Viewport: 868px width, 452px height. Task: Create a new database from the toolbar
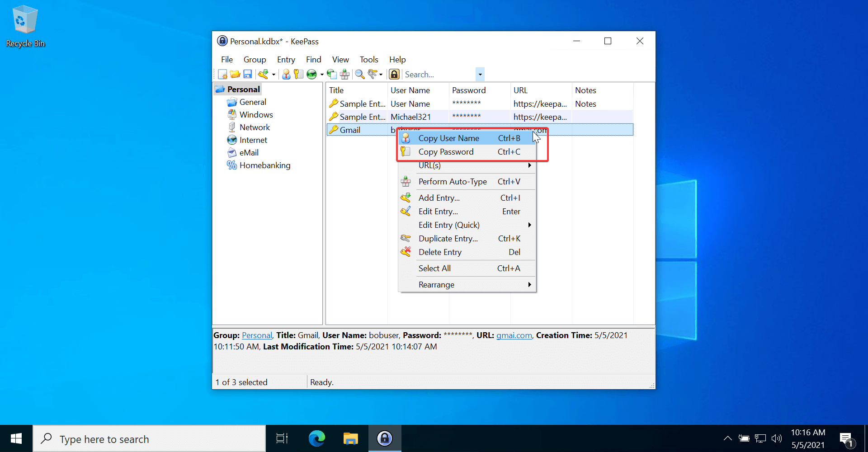click(x=222, y=74)
